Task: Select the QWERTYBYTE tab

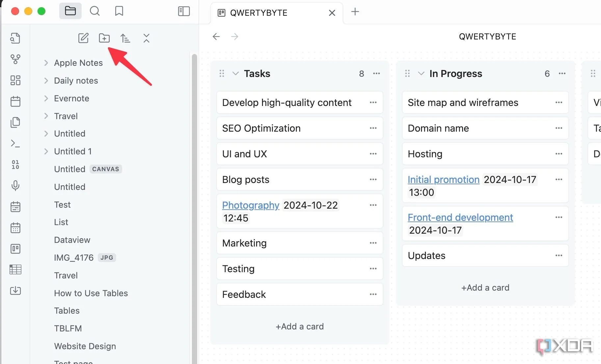Action: (x=276, y=13)
